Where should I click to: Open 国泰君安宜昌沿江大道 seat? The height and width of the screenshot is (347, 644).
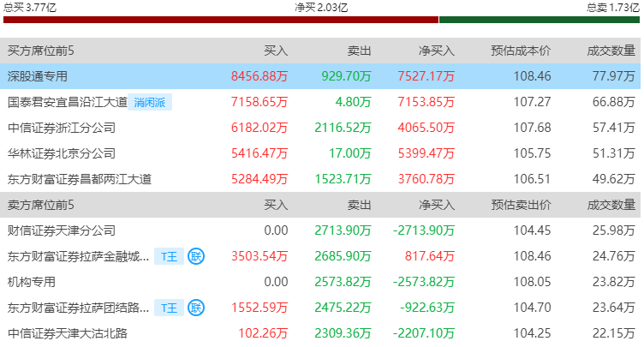pos(68,102)
